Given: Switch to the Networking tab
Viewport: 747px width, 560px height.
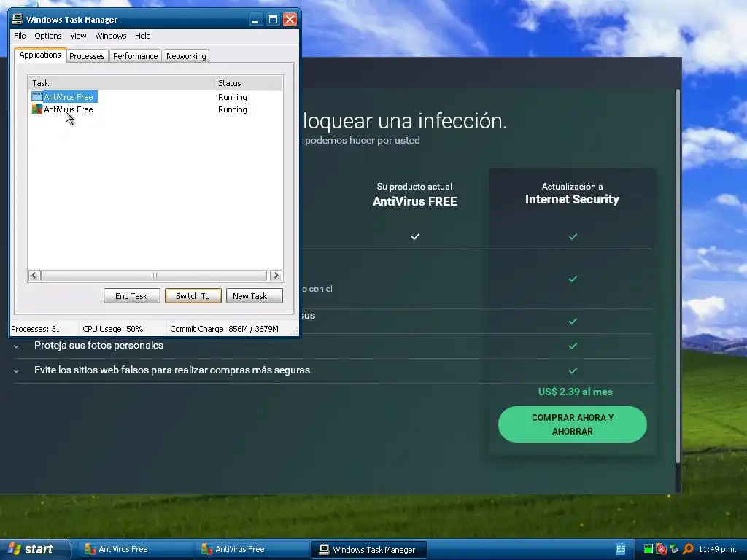Looking at the screenshot, I should (186, 56).
